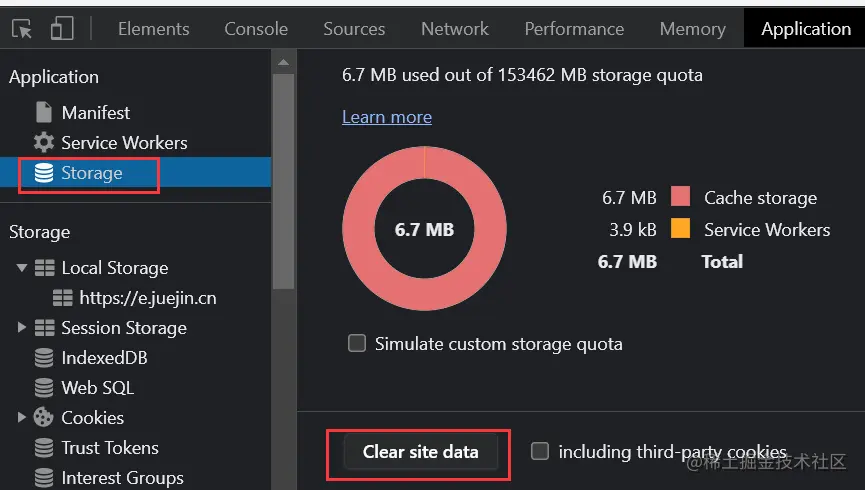This screenshot has width=865, height=490.
Task: Expand the Session Storage tree node
Action: [22, 328]
